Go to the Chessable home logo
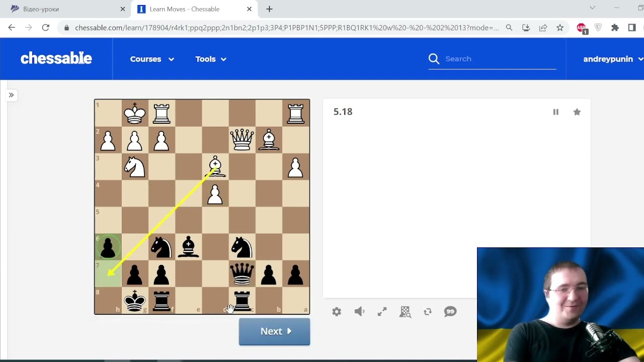Viewport: 644px width, 362px height. (56, 58)
